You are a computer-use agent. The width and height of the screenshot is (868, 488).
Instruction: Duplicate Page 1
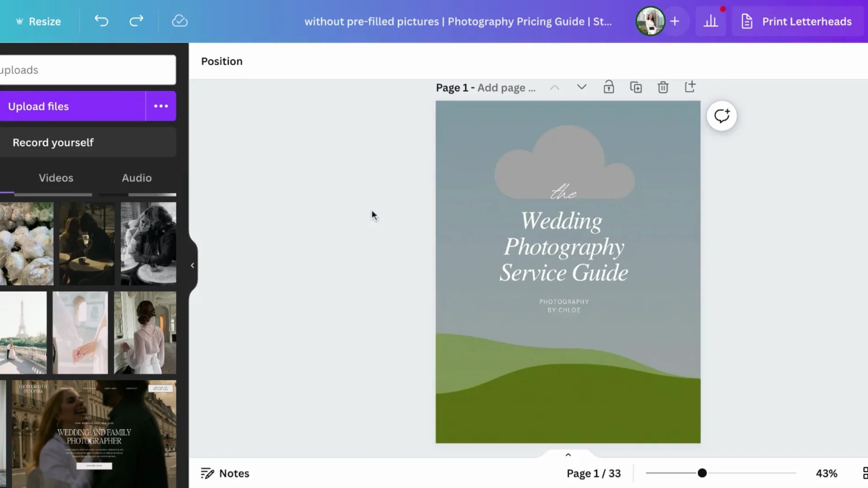click(636, 87)
